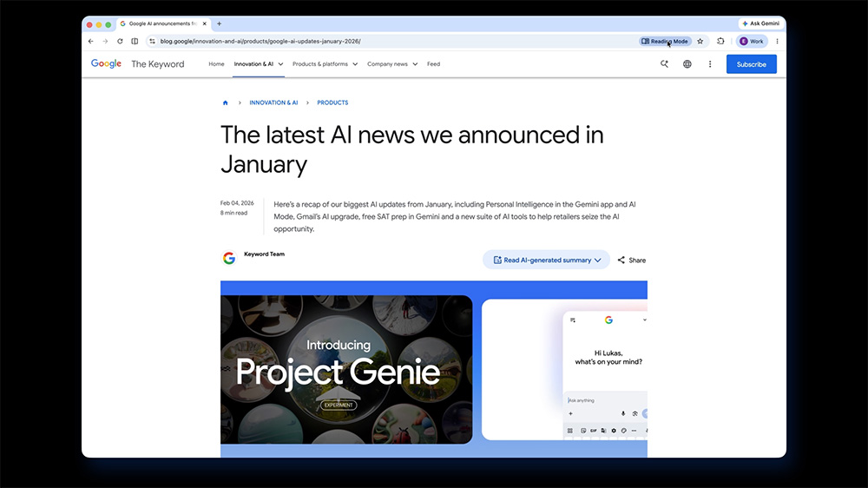Click the Share button
This screenshot has width=868, height=488.
(x=632, y=260)
